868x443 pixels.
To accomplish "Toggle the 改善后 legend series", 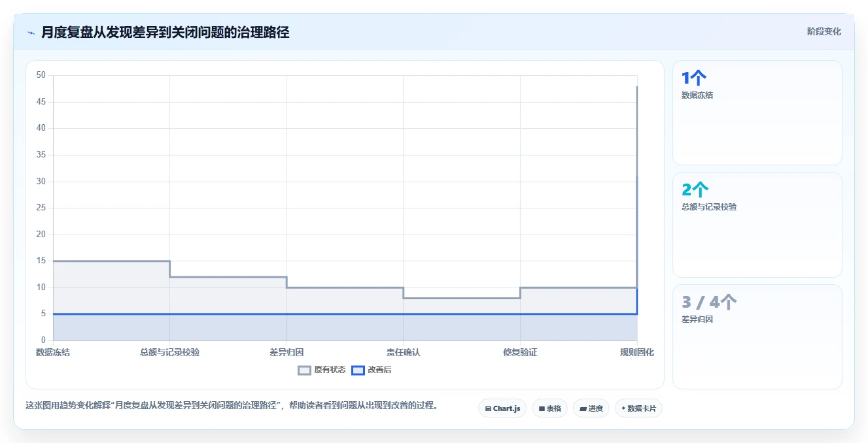I will tap(372, 370).
